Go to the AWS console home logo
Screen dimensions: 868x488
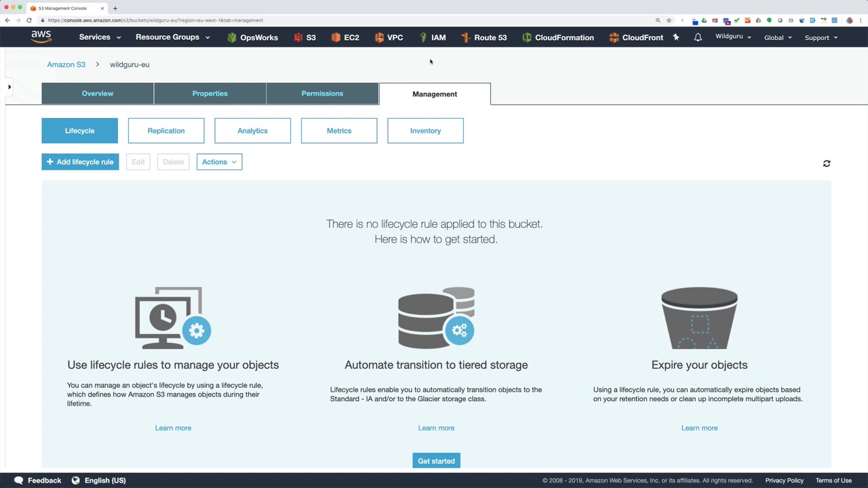tap(41, 37)
